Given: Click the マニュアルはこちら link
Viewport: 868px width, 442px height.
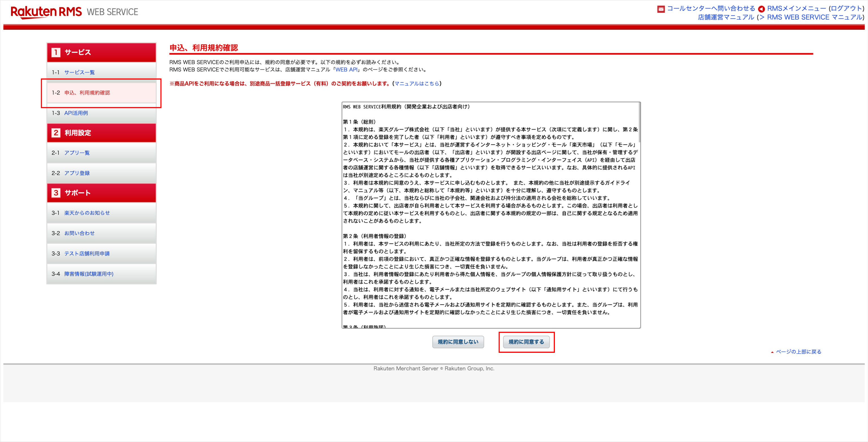Looking at the screenshot, I should [417, 84].
